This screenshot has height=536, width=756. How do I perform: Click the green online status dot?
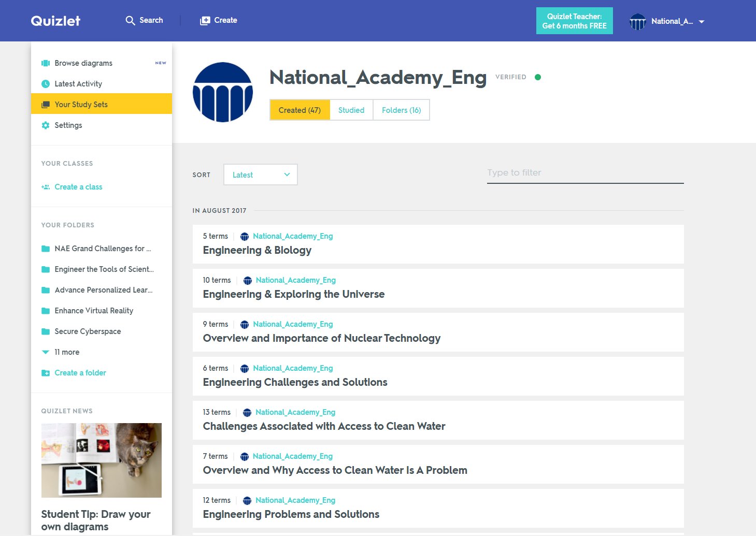pos(538,77)
